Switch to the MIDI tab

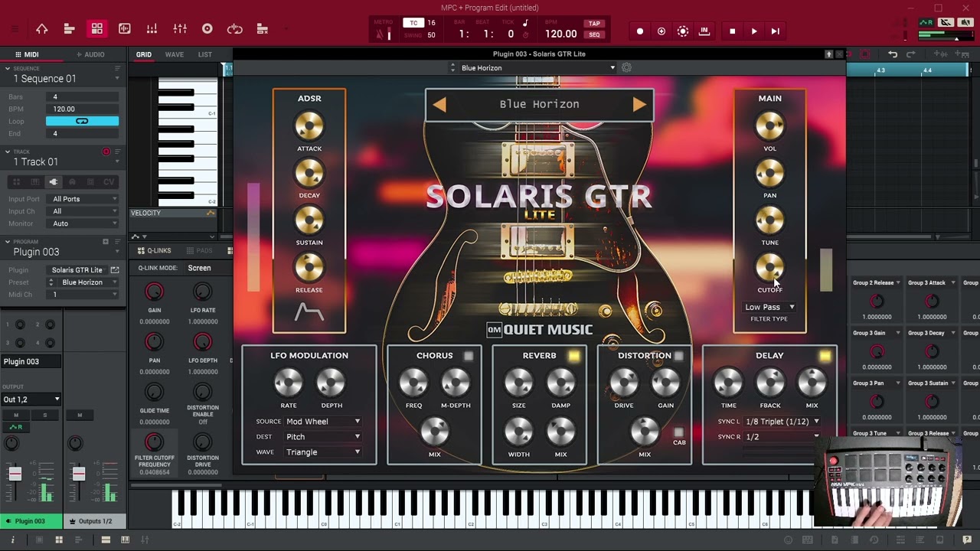click(x=27, y=54)
